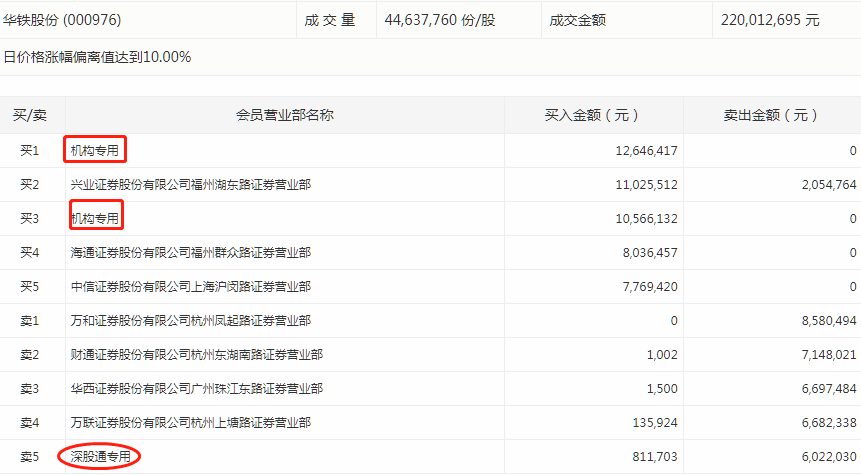Open the 买1 机构专用 seat entry

[94, 151]
